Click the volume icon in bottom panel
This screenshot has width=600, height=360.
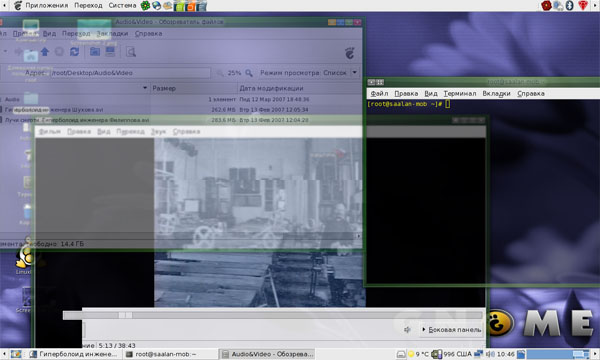[x=490, y=354]
